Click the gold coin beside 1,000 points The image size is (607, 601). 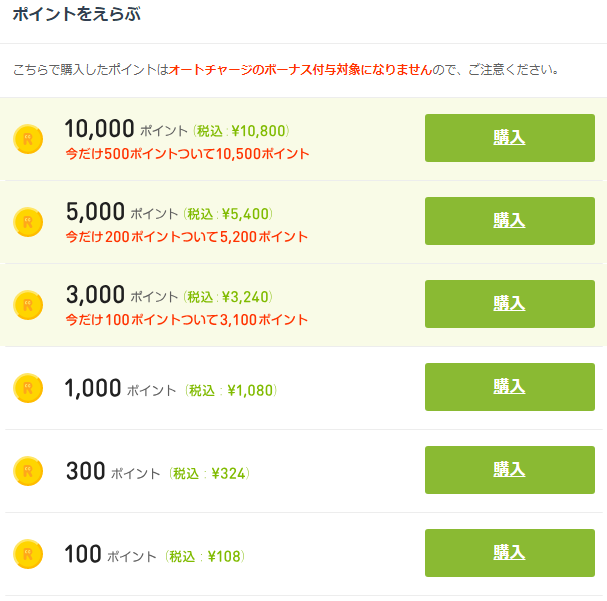(28, 388)
